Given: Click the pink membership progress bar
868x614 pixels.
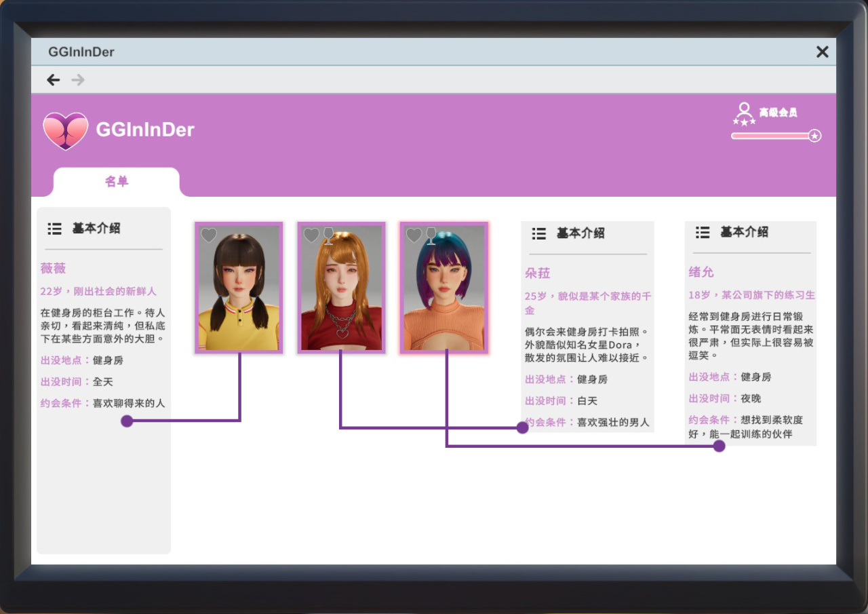Looking at the screenshot, I should pyautogui.click(x=770, y=136).
